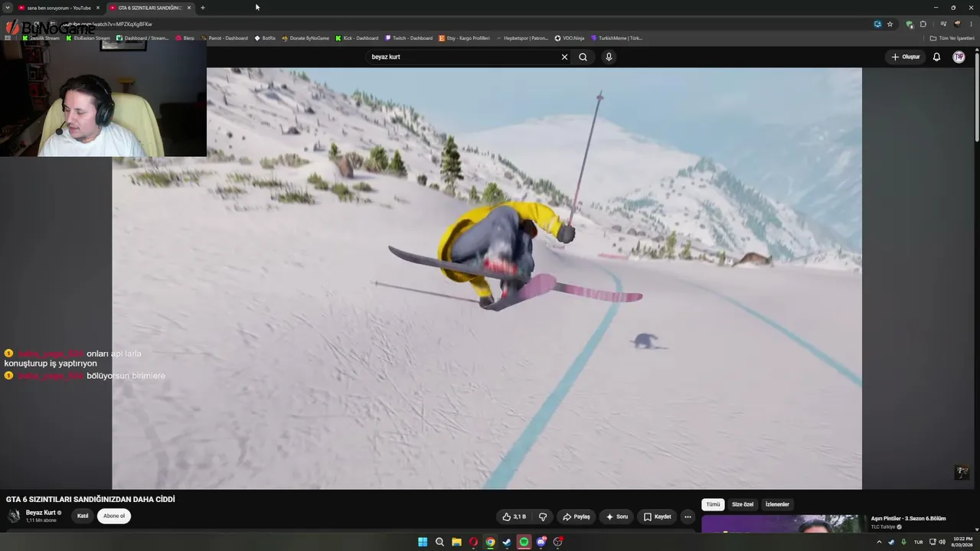Close the 'sana ben soruyorum' tab
Viewport: 980px width, 551px height.
click(x=97, y=8)
